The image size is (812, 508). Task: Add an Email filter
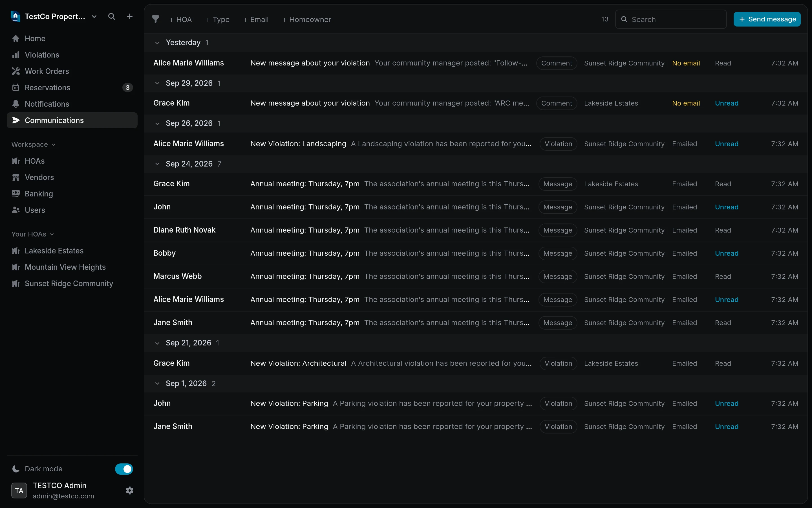point(256,19)
